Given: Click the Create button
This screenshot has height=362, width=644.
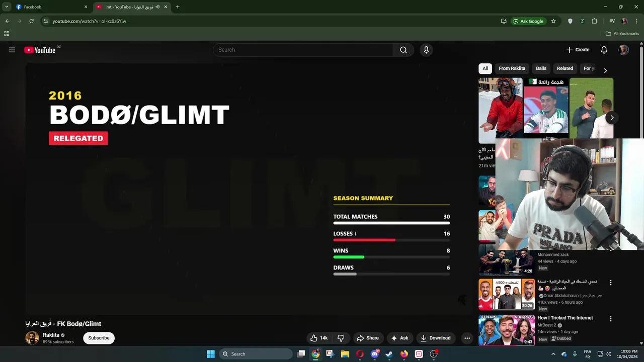Looking at the screenshot, I should (x=578, y=50).
